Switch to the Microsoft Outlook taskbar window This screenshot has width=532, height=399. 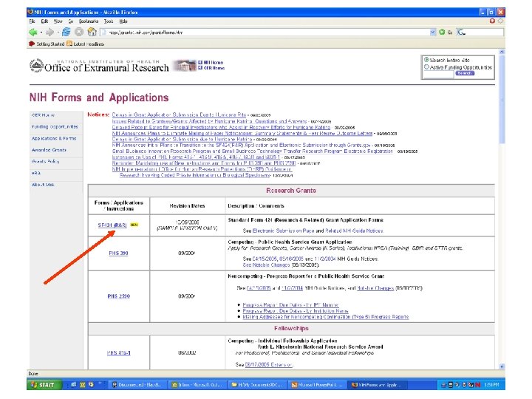click(197, 385)
